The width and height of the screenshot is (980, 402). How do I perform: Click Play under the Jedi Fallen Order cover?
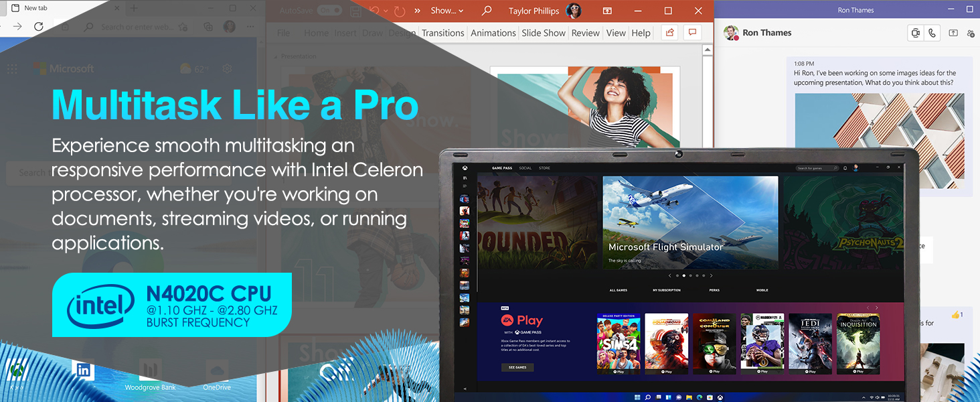(811, 371)
